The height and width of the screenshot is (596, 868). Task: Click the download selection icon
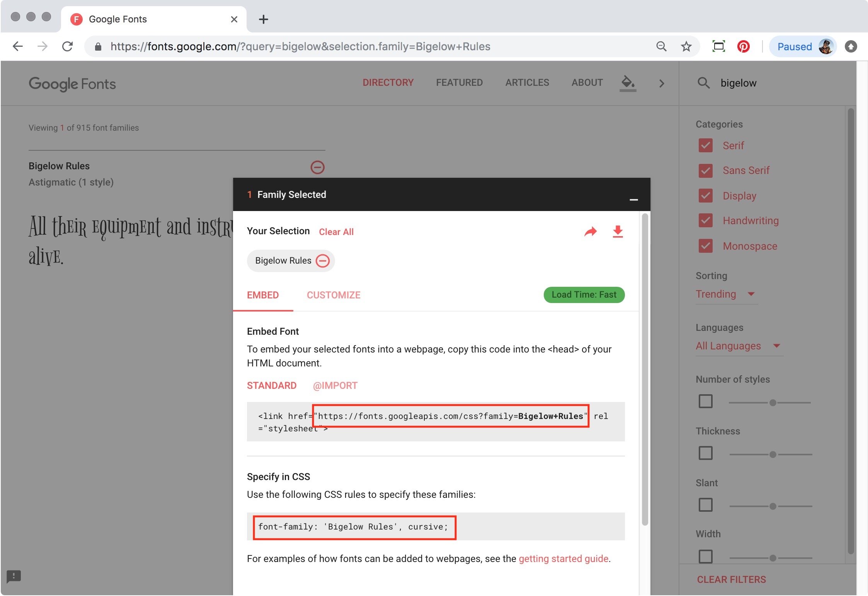click(x=618, y=232)
